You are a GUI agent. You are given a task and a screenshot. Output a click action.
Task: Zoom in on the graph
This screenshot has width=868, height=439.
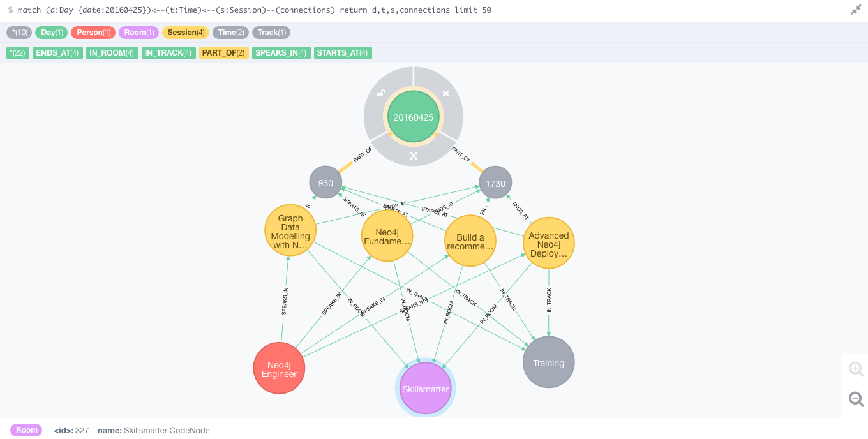coord(856,369)
